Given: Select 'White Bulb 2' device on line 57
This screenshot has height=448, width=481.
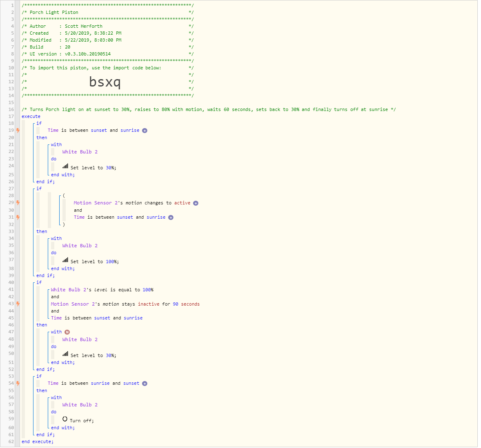Looking at the screenshot, I should point(80,405).
